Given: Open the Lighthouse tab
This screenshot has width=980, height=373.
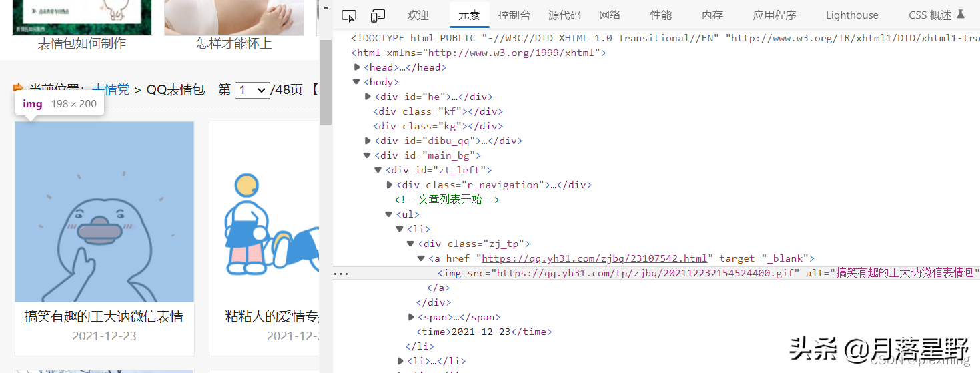Looking at the screenshot, I should [852, 15].
